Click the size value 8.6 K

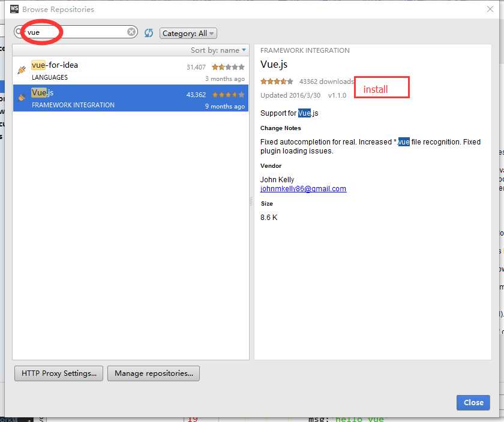(x=269, y=218)
